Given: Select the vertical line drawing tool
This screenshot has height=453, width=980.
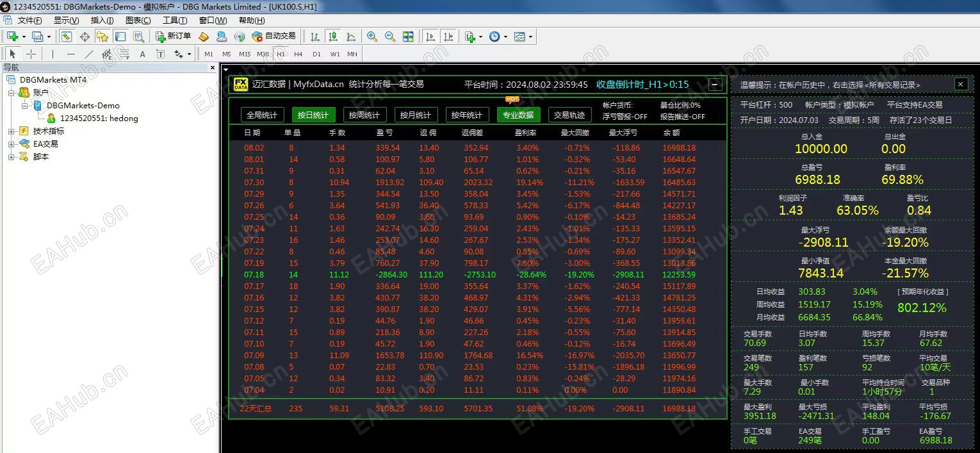Looking at the screenshot, I should (53, 54).
